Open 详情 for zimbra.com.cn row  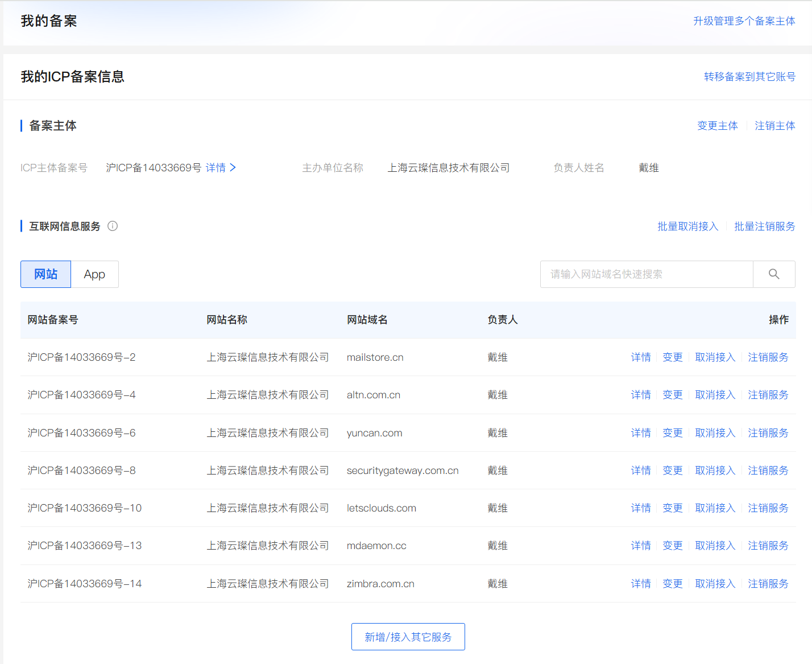[641, 584]
